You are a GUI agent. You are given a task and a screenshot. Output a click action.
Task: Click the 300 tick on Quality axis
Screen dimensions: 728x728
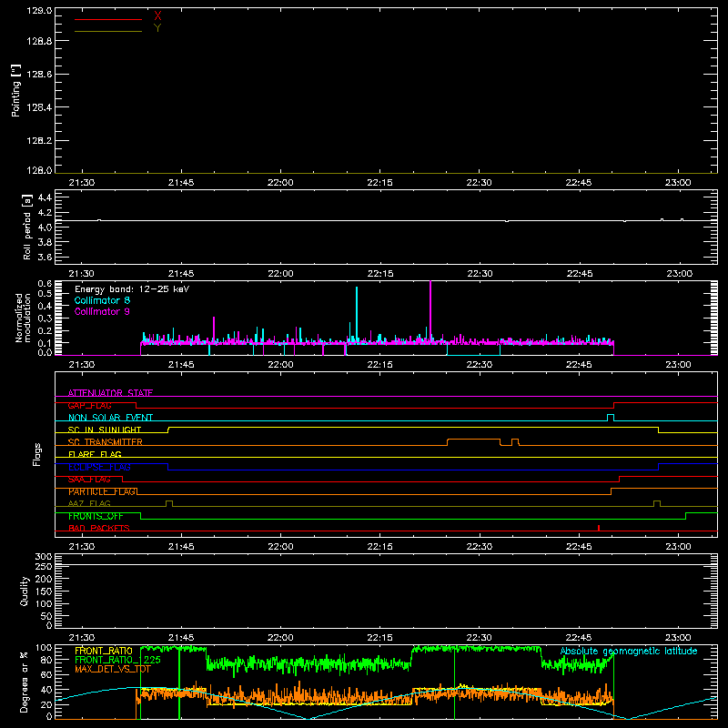point(43,557)
